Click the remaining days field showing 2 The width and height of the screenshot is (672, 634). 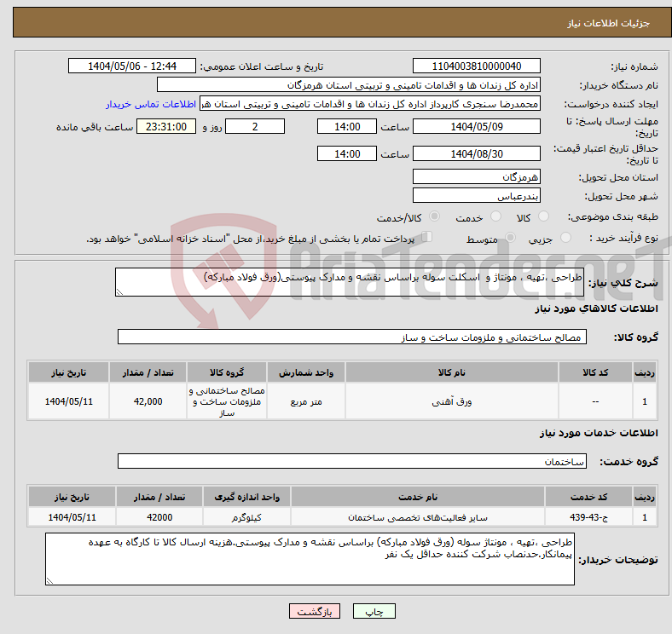pos(255,126)
